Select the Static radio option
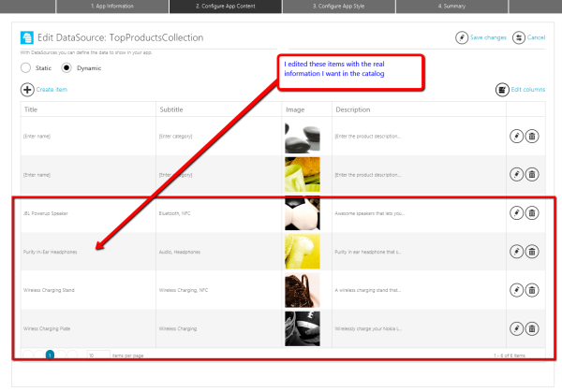Image resolution: width=562 pixels, height=392 pixels. coord(25,67)
